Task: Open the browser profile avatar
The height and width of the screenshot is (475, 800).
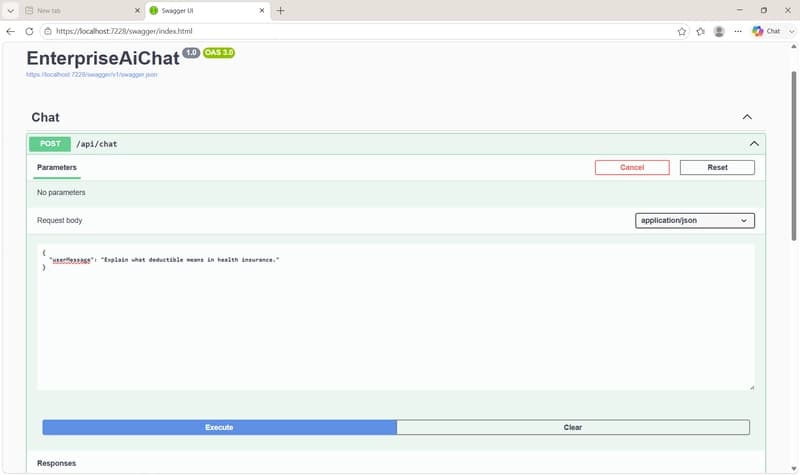Action: click(719, 31)
